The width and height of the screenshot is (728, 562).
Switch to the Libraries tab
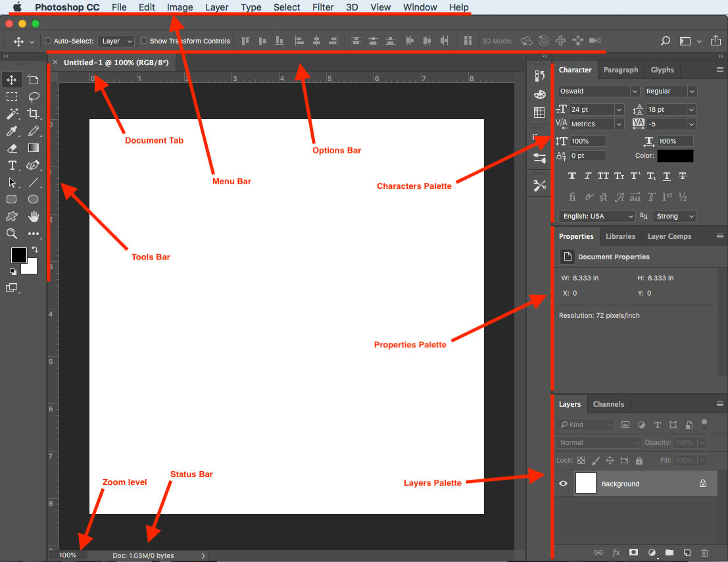(620, 236)
